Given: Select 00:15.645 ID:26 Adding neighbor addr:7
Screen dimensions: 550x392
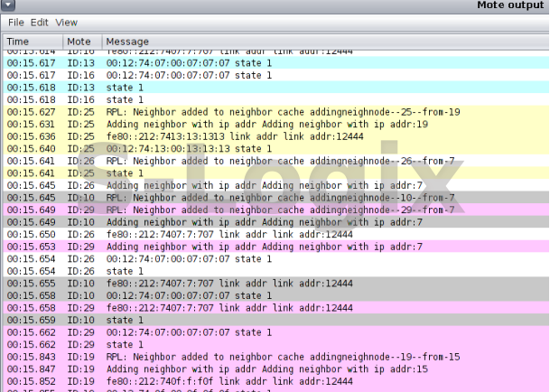Looking at the screenshot, I should (x=276, y=185).
